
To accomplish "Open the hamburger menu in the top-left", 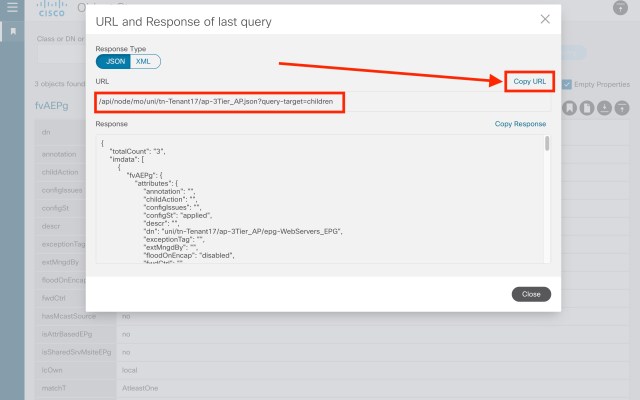I will (11, 8).
